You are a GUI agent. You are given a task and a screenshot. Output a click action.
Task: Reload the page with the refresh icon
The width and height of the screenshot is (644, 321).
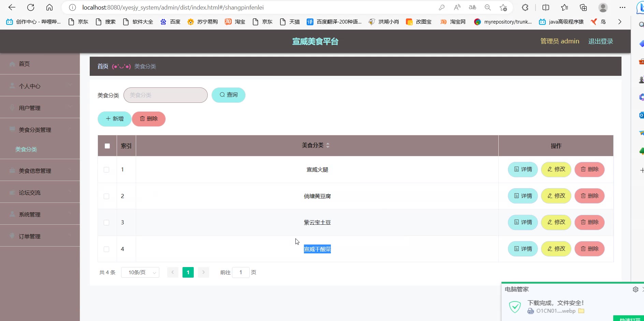(31, 7)
